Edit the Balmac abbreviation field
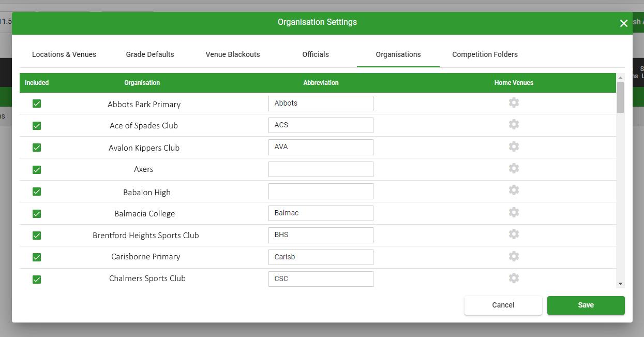This screenshot has height=337, width=644. point(321,213)
